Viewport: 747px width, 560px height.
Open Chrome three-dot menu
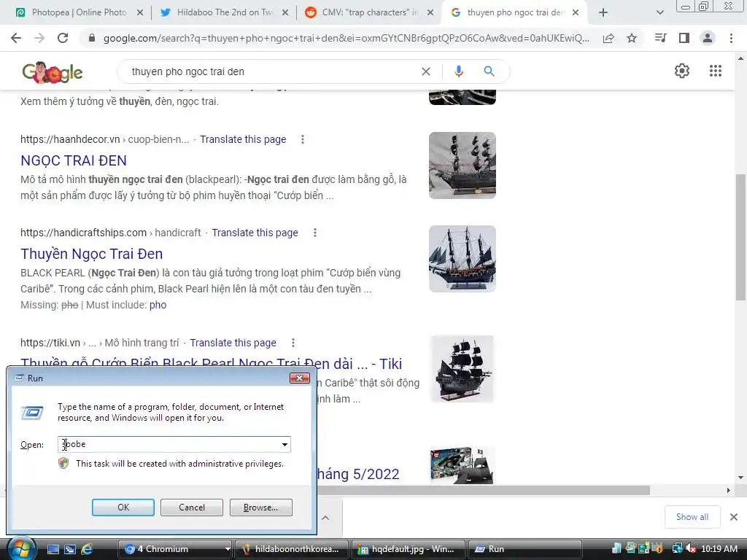731,38
